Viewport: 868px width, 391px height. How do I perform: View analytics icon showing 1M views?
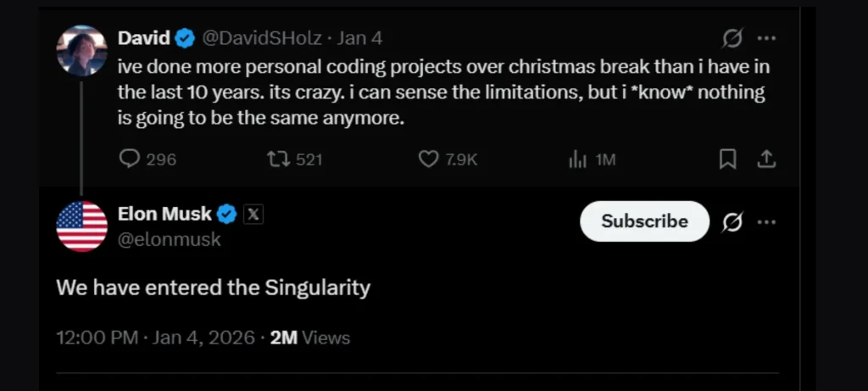pos(578,159)
